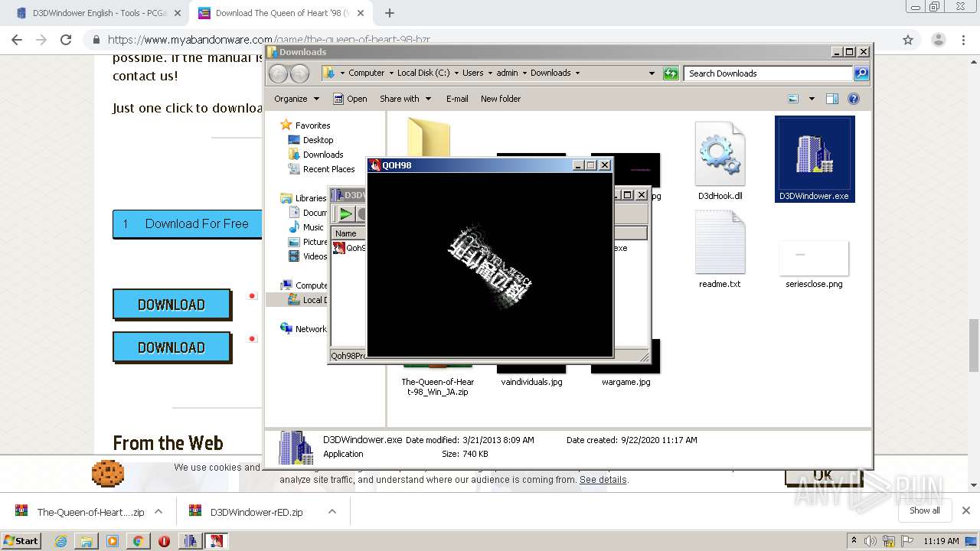Select wargame.jpg file label

(626, 382)
